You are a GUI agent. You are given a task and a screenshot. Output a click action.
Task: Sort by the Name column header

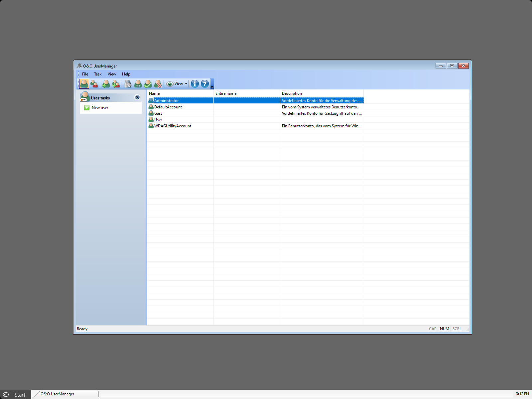point(180,93)
